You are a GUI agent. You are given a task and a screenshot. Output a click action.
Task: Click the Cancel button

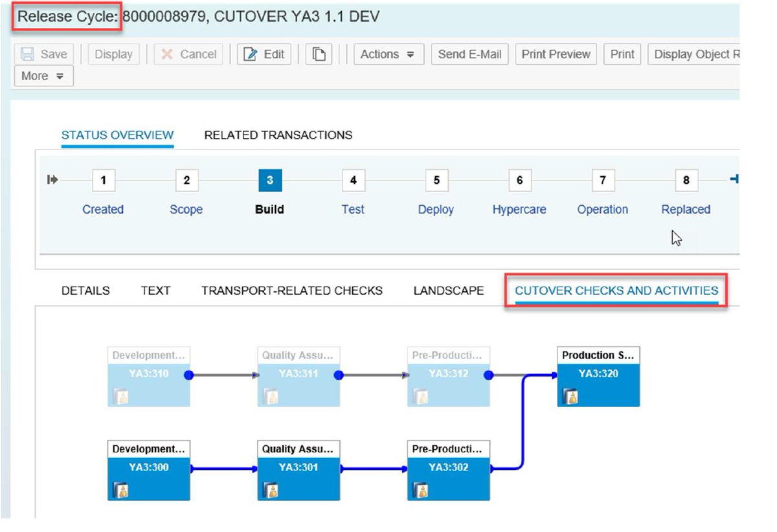(188, 54)
